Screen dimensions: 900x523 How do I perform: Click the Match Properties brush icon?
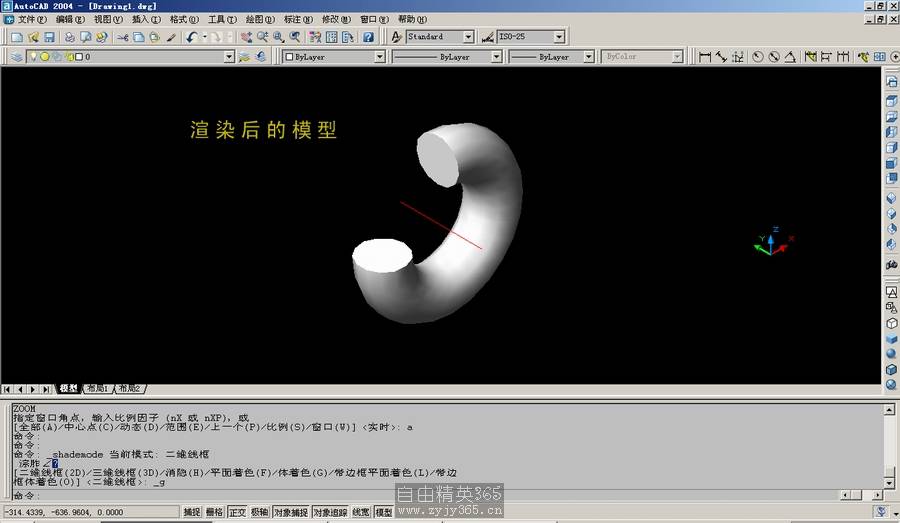point(170,37)
